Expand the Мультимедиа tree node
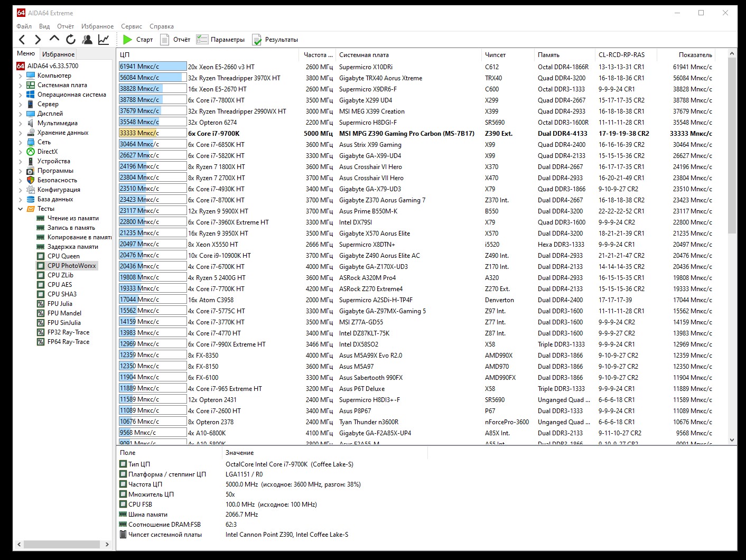Viewport: 746px width, 560px height. pyautogui.click(x=21, y=123)
